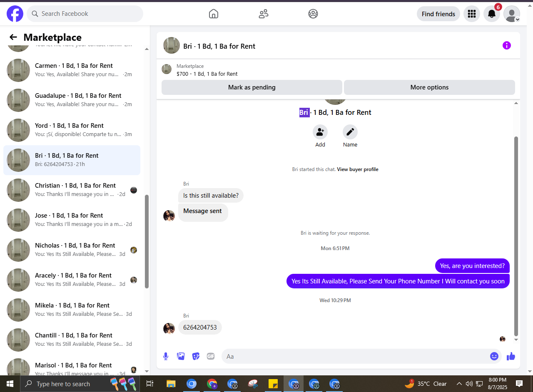Screen dimensions: 533x392
Task: Click the "Please Send Your Phone Number" message
Action: click(x=398, y=281)
